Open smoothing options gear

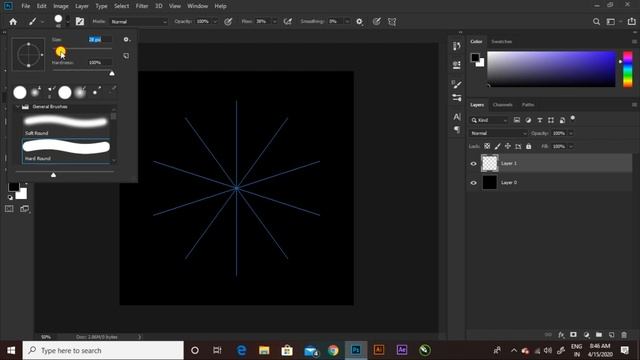click(359, 22)
